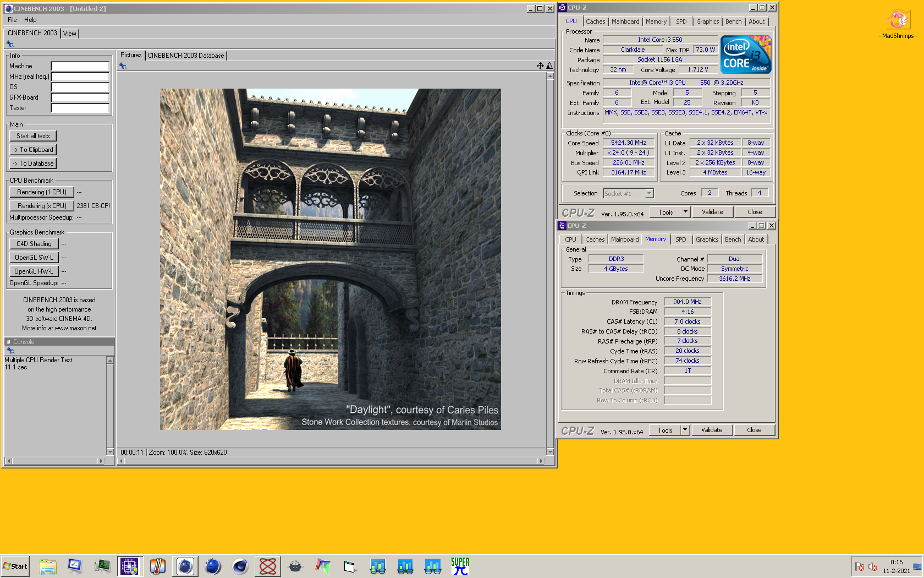The height and width of the screenshot is (578, 924).
Task: Click Validate in the upper CPU-Z window
Action: coord(712,212)
